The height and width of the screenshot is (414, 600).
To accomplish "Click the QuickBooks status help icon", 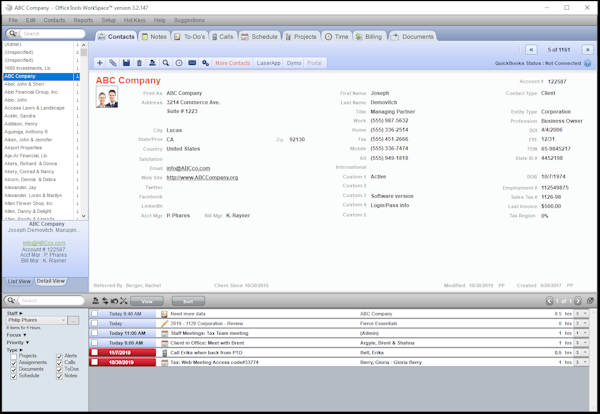I will point(588,63).
